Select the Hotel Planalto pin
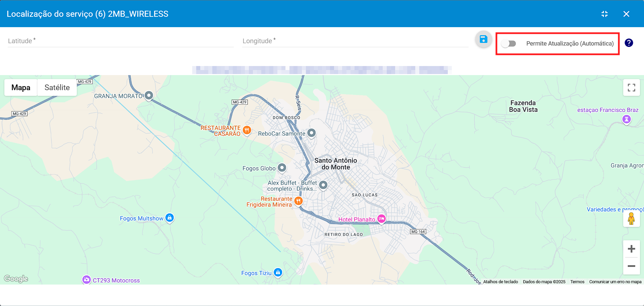 381,219
